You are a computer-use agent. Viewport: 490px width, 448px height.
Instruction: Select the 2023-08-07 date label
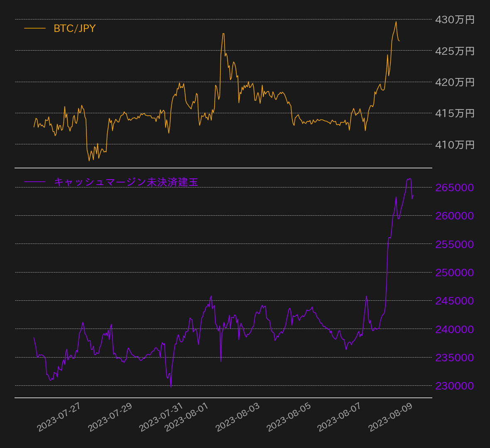click(x=339, y=417)
